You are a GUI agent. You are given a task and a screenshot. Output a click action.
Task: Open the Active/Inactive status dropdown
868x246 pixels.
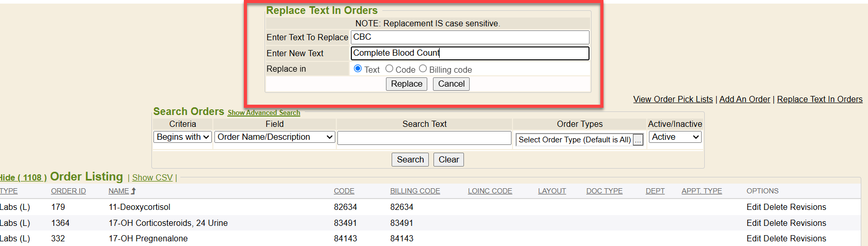(x=675, y=137)
